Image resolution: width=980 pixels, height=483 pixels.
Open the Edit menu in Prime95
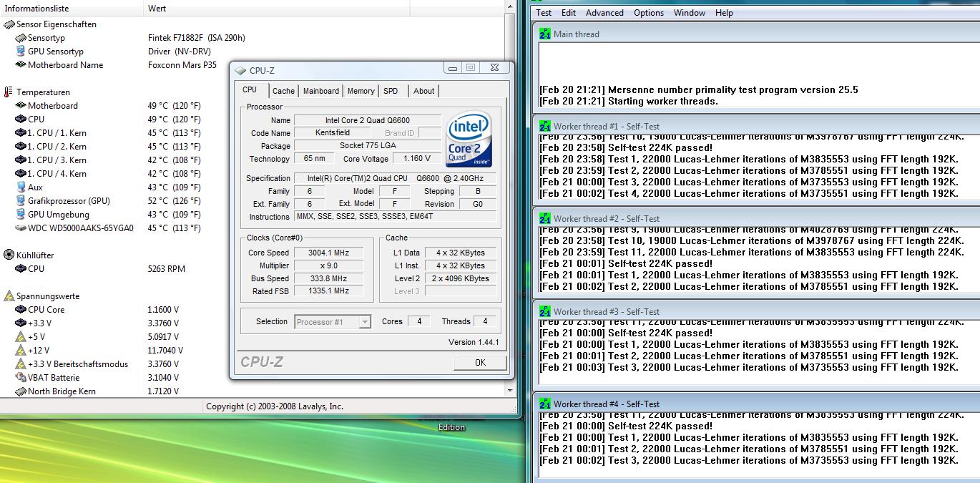[x=569, y=13]
